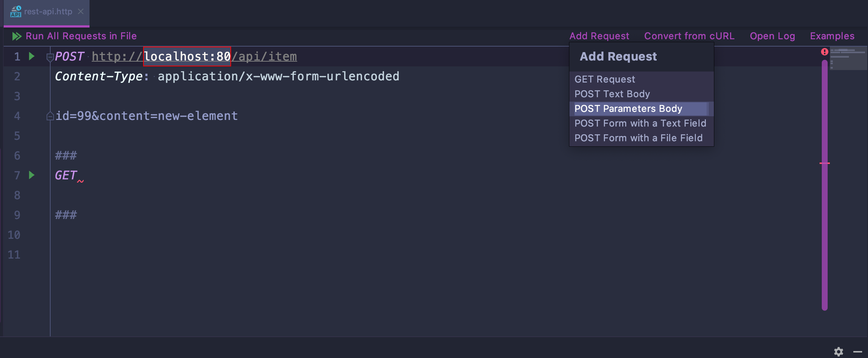The height and width of the screenshot is (358, 868).
Task: Select GET Request from the popup
Action: pos(605,79)
